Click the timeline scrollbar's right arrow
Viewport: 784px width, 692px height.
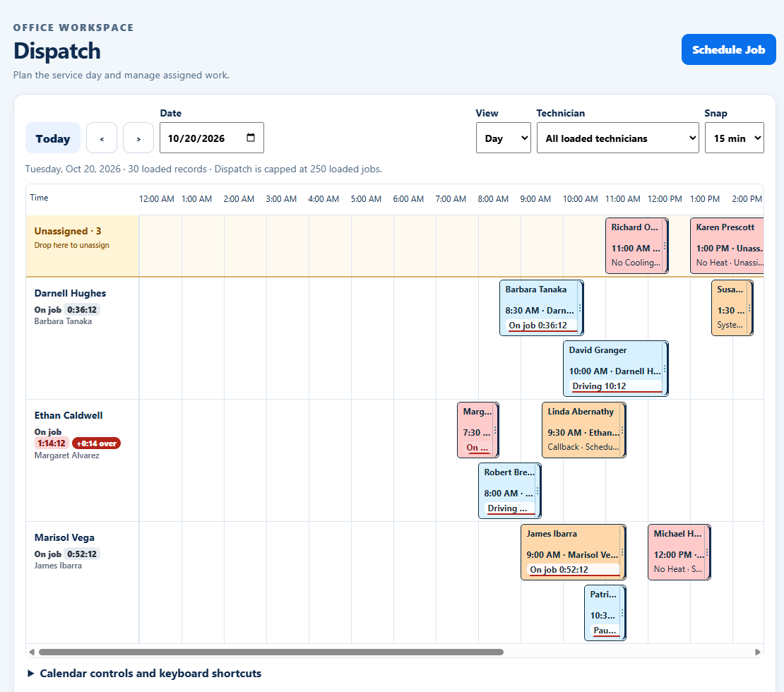(x=757, y=652)
